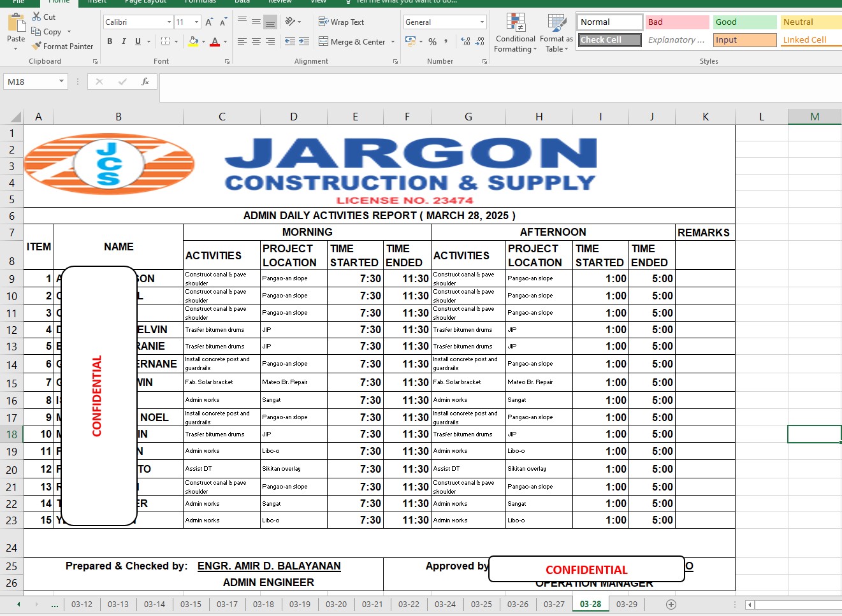Decrease decimal places
This screenshot has width=842, height=616.
tap(481, 41)
